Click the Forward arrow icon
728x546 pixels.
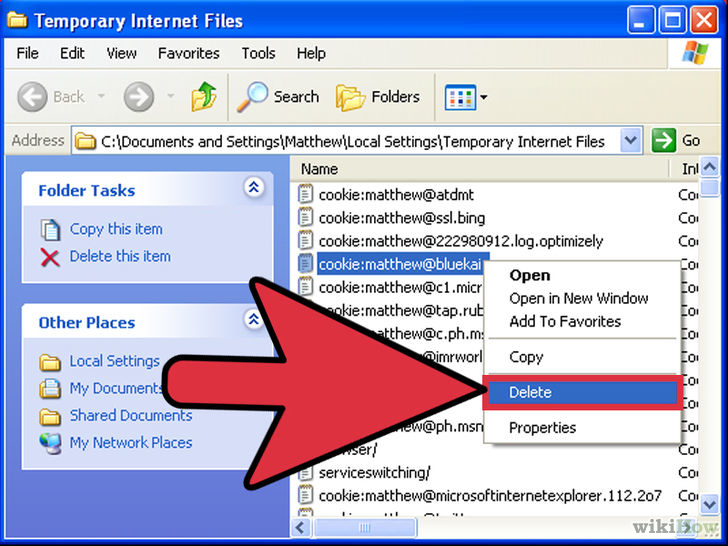138,97
